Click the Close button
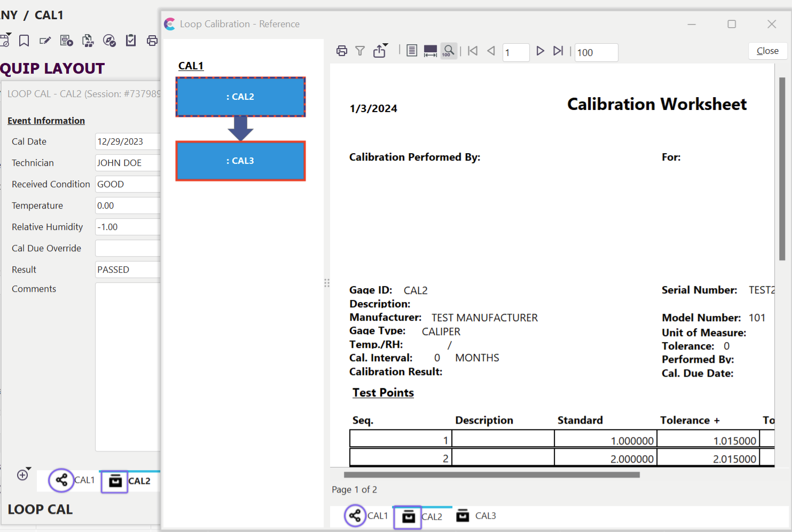This screenshot has width=792, height=532. [767, 51]
